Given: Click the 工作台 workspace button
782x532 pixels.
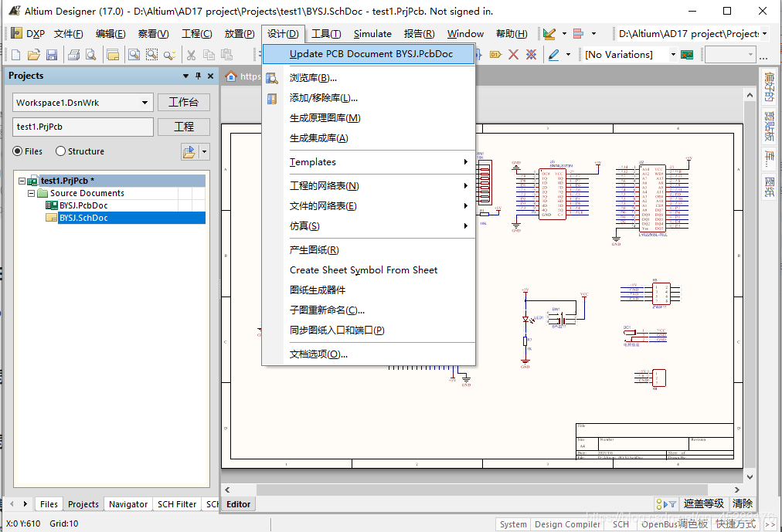Looking at the screenshot, I should tap(184, 103).
